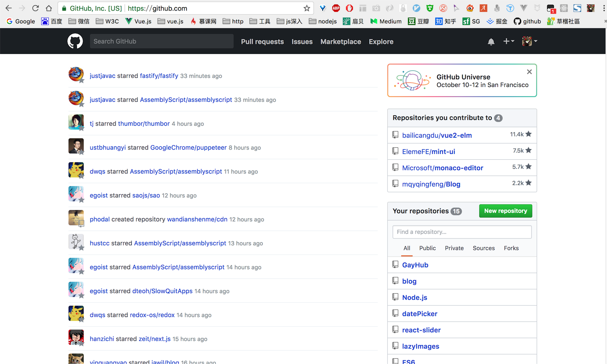Open the create-new dropdown beside the plus icon
The image size is (607, 364).
pos(510,42)
